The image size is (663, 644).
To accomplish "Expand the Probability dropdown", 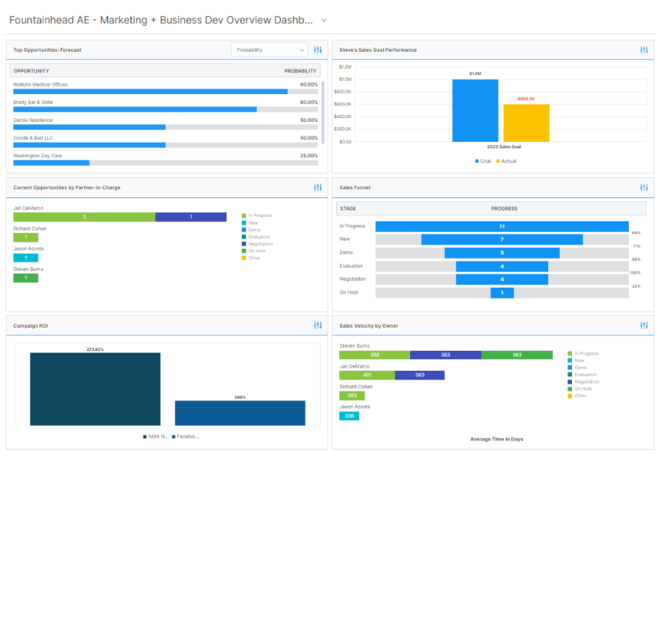I will [269, 50].
